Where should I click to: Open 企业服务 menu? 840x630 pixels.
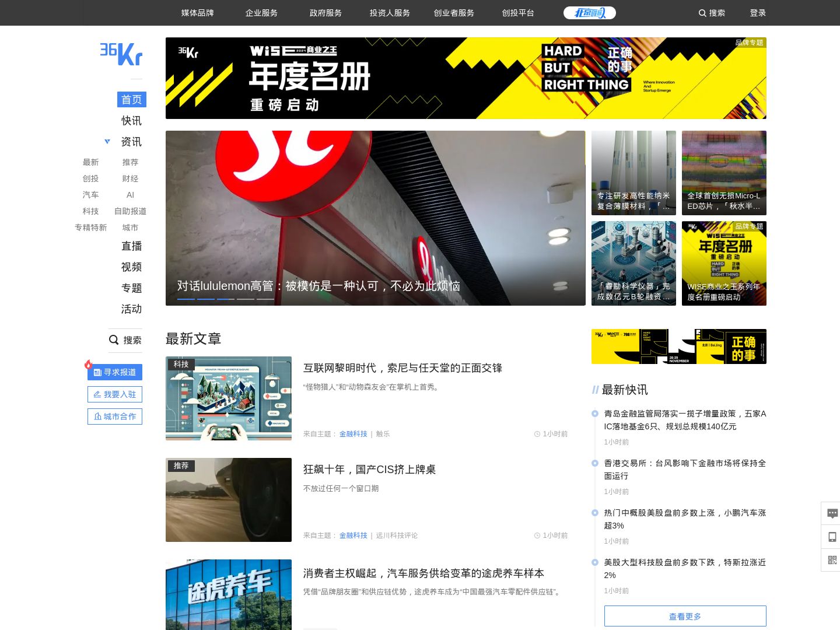pos(262,13)
